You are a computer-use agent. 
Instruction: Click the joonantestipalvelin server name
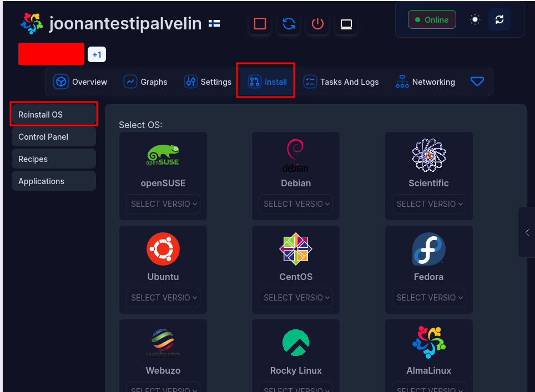(x=125, y=23)
